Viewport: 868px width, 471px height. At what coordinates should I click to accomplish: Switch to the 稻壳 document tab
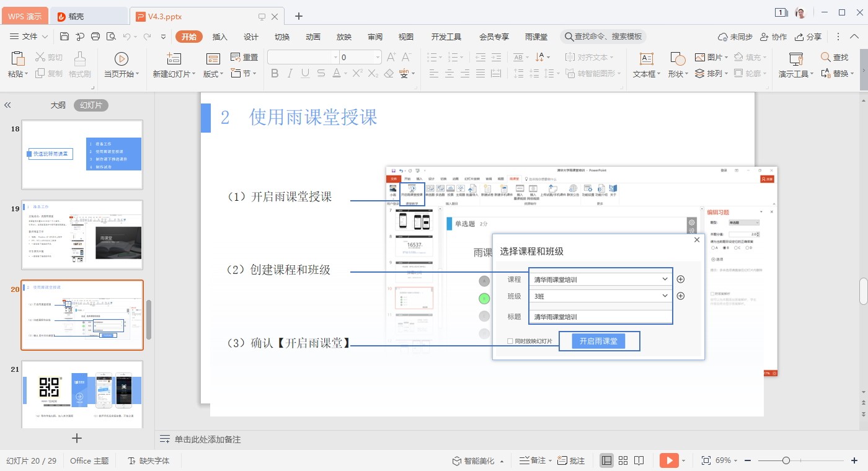point(88,16)
